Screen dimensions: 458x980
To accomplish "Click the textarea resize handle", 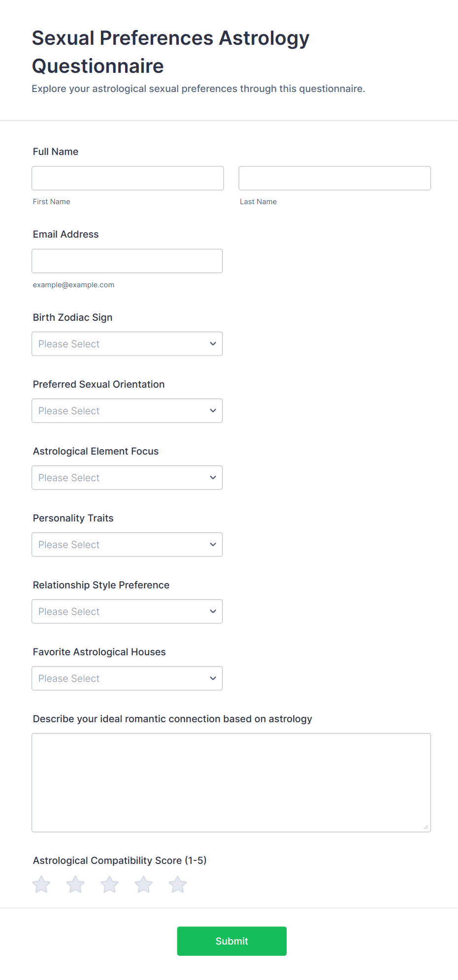I will [426, 827].
